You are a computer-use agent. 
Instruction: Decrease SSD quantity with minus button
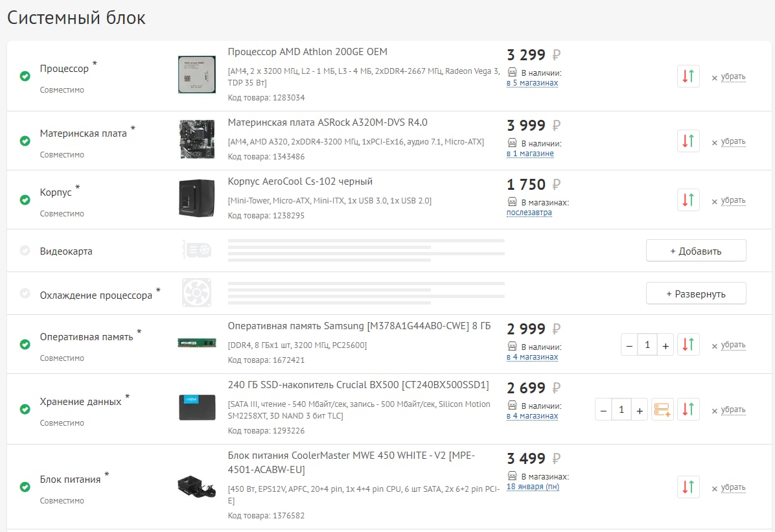[x=603, y=410]
